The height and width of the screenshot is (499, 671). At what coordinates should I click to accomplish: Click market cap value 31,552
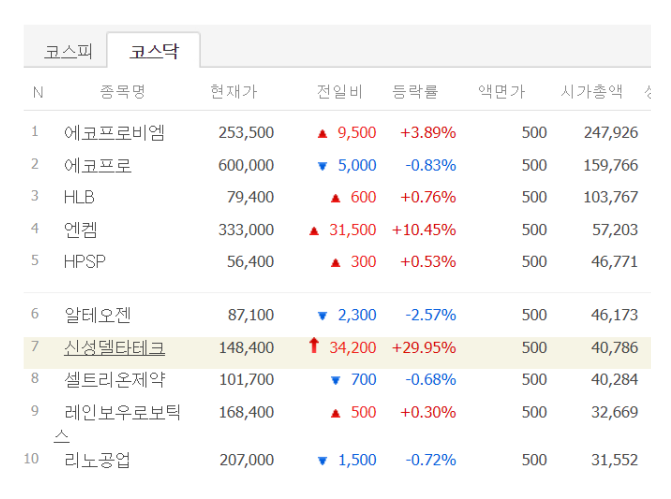click(x=615, y=460)
